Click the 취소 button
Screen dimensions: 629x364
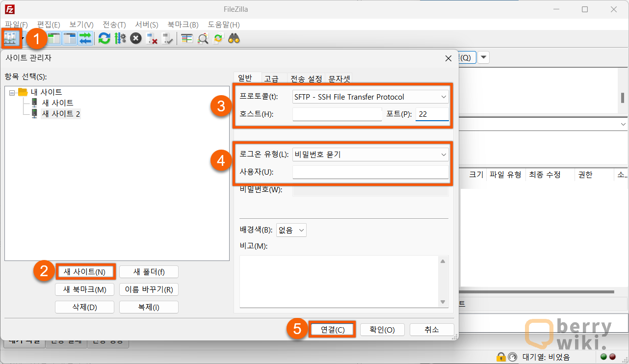pos(432,330)
